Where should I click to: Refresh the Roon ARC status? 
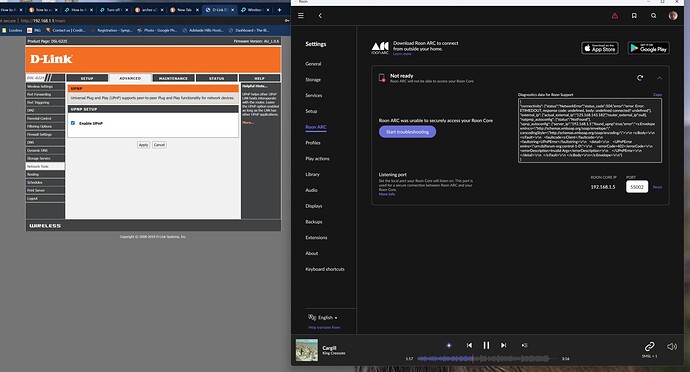(640, 78)
